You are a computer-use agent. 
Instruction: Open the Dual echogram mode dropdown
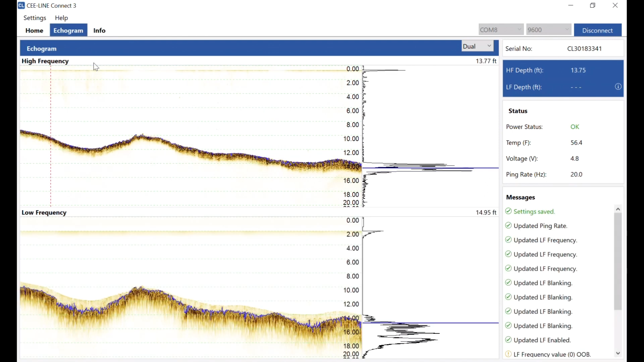477,46
